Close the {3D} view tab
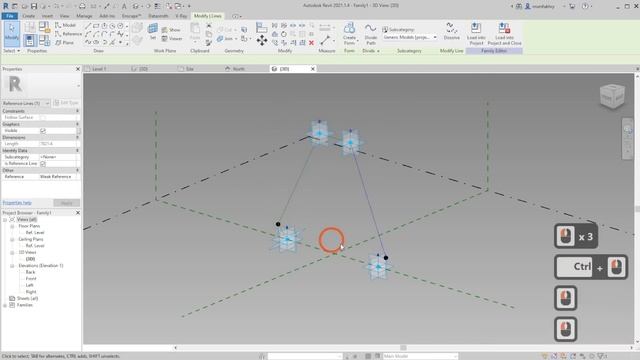This screenshot has width=640, height=360. (x=313, y=69)
